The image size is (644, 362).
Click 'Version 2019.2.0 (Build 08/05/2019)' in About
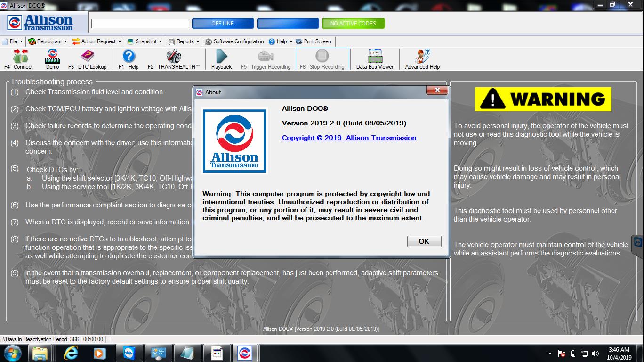point(344,123)
